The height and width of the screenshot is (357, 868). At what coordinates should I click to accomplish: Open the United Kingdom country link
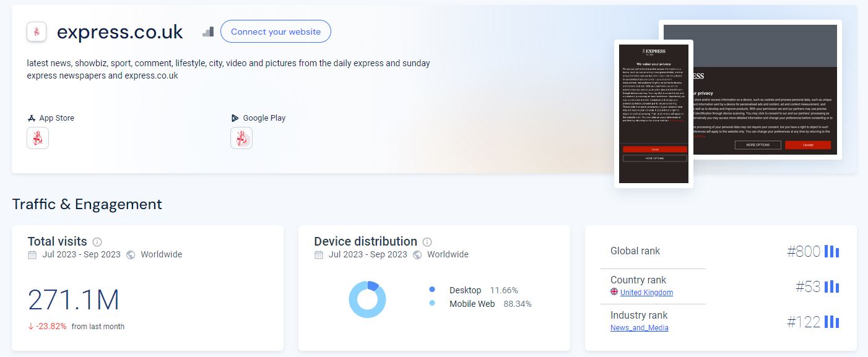tap(646, 293)
